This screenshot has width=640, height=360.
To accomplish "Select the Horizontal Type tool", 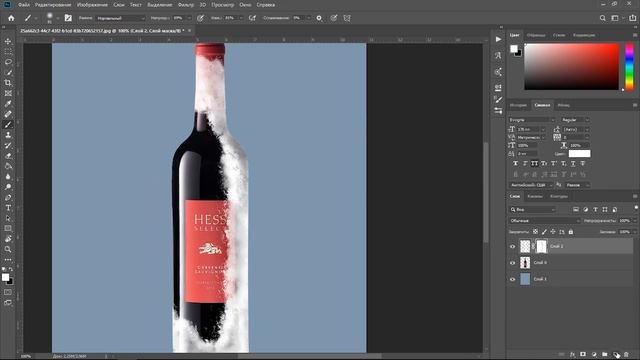I will [x=8, y=208].
